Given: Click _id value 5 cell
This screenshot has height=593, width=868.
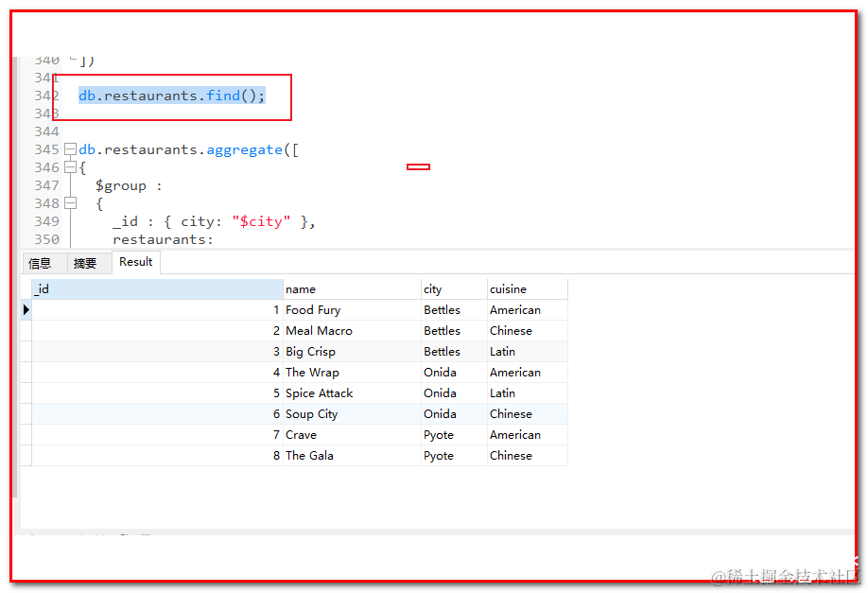Looking at the screenshot, I should [x=158, y=393].
